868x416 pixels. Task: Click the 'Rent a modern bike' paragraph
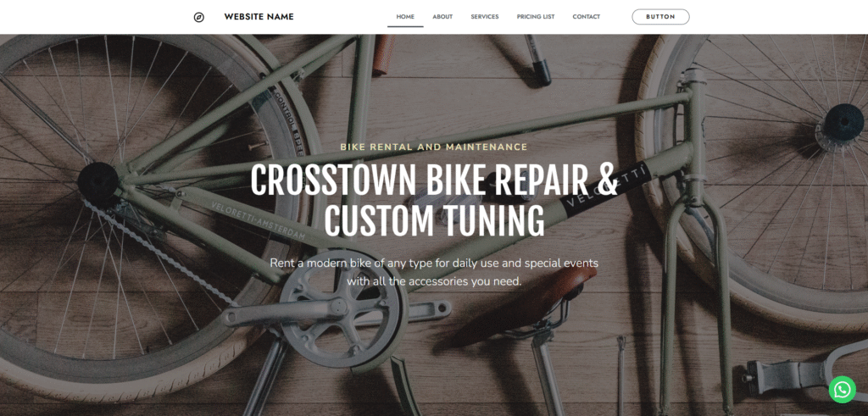(434, 272)
